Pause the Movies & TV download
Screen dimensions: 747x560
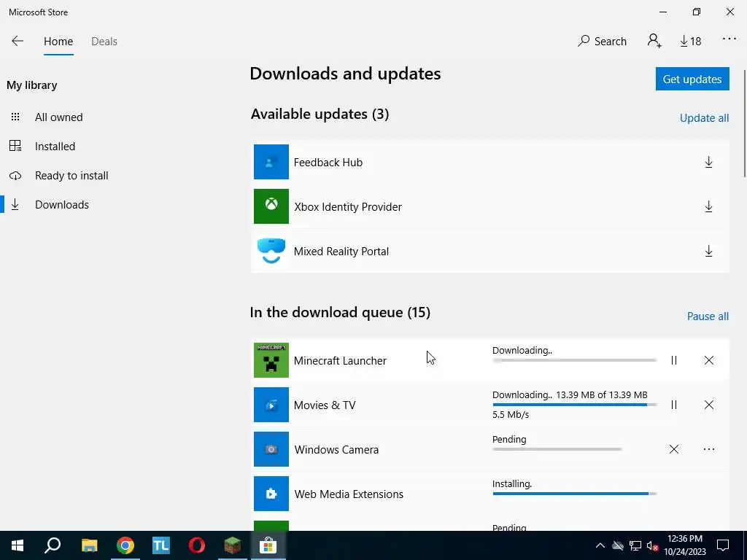(673, 405)
